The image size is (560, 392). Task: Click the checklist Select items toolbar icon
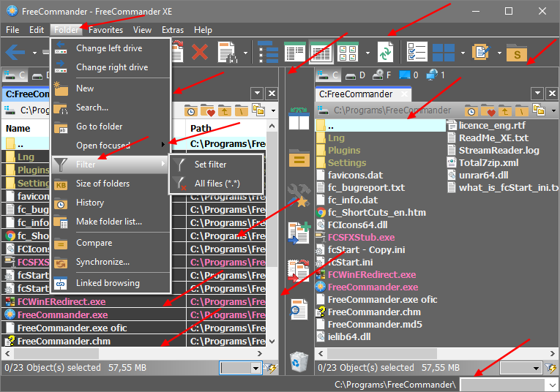pos(417,53)
